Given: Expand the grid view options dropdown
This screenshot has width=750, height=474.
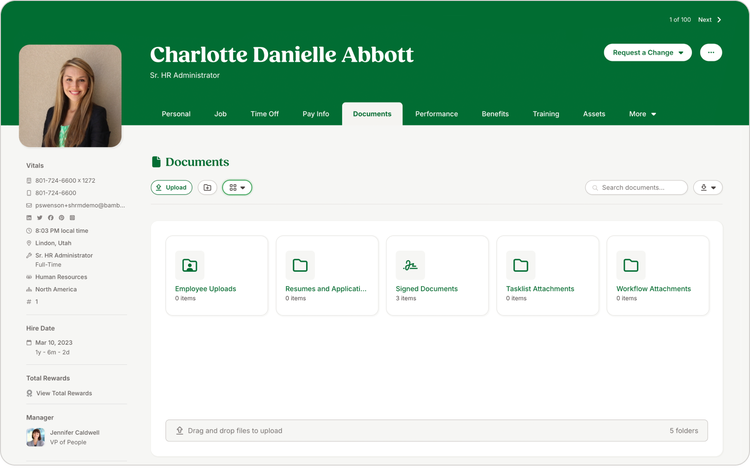Looking at the screenshot, I should tap(237, 187).
